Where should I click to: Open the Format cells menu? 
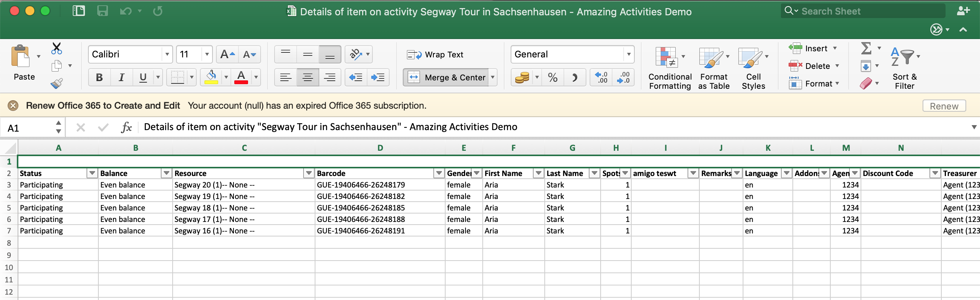coord(813,84)
